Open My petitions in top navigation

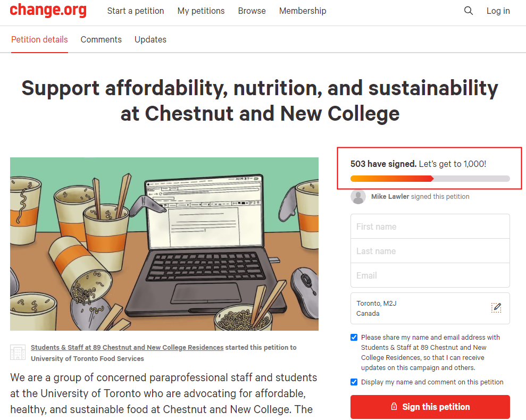pyautogui.click(x=201, y=11)
